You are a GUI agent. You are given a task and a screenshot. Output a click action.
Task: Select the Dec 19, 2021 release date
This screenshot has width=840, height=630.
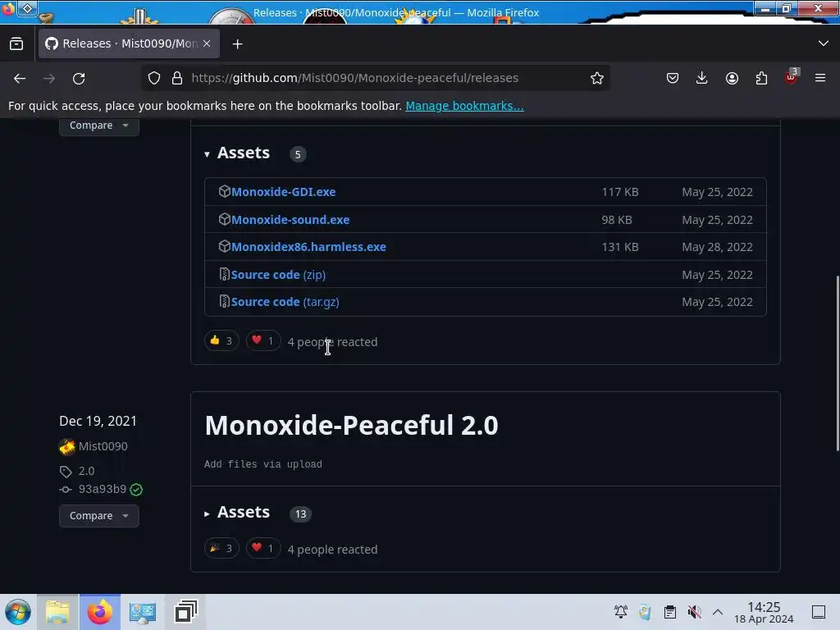[x=98, y=421]
